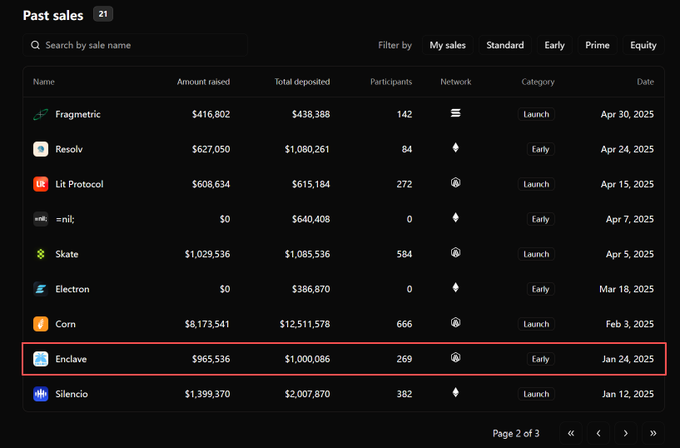Click the Silencio project logo
This screenshot has width=680, height=448.
[x=40, y=394]
